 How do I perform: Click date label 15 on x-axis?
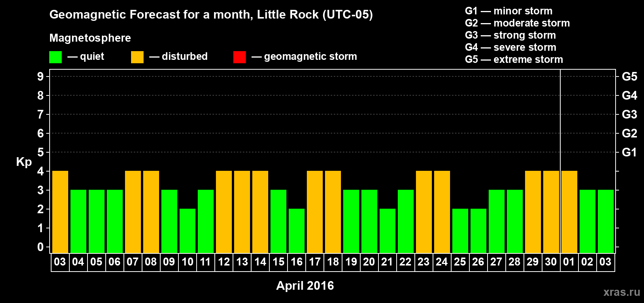[278, 262]
